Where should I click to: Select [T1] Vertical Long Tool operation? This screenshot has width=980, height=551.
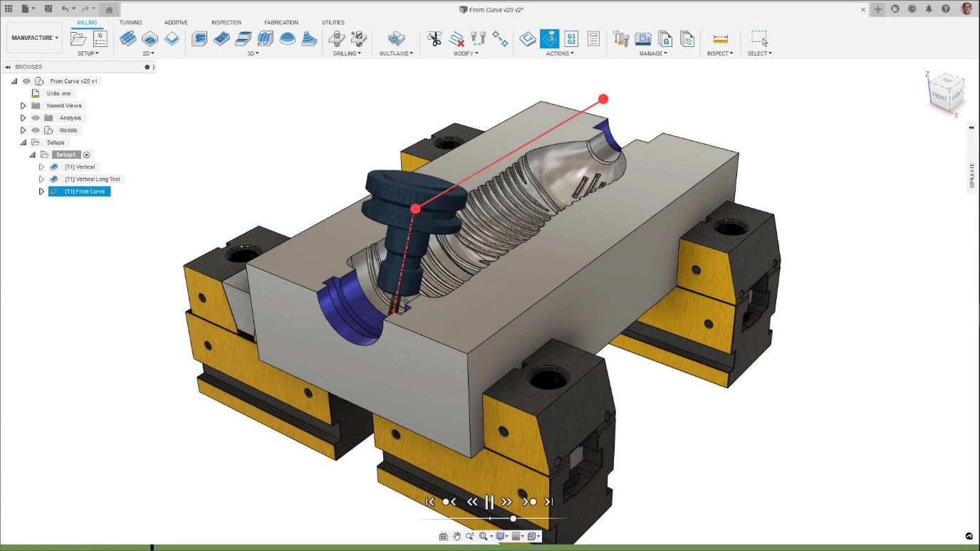point(93,179)
